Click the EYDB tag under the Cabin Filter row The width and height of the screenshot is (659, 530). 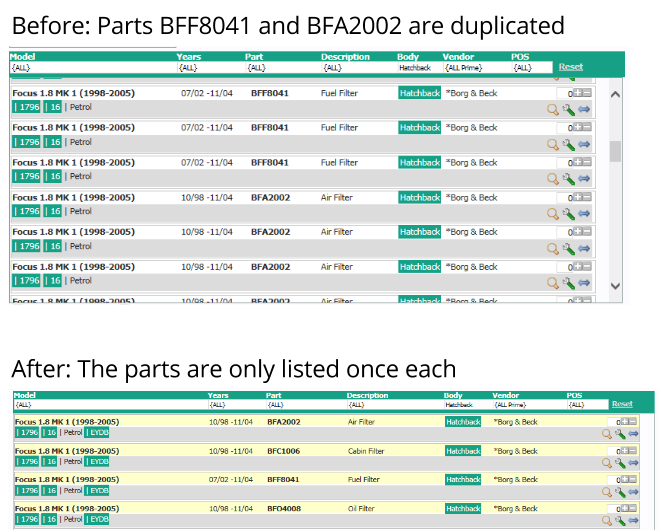[x=98, y=462]
